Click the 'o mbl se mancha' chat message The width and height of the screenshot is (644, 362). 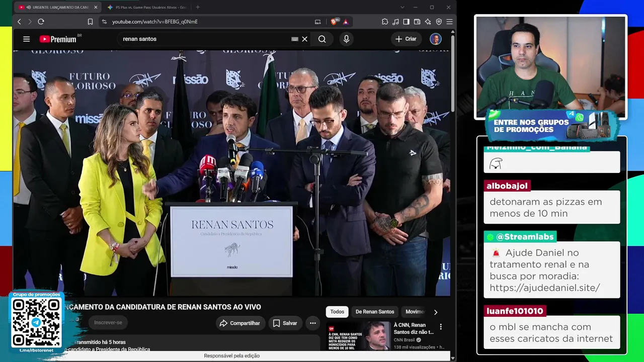pyautogui.click(x=552, y=332)
